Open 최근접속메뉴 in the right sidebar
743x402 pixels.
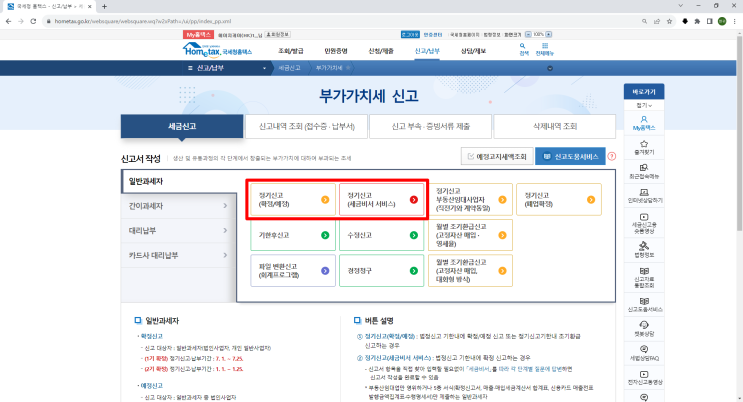pyautogui.click(x=643, y=172)
